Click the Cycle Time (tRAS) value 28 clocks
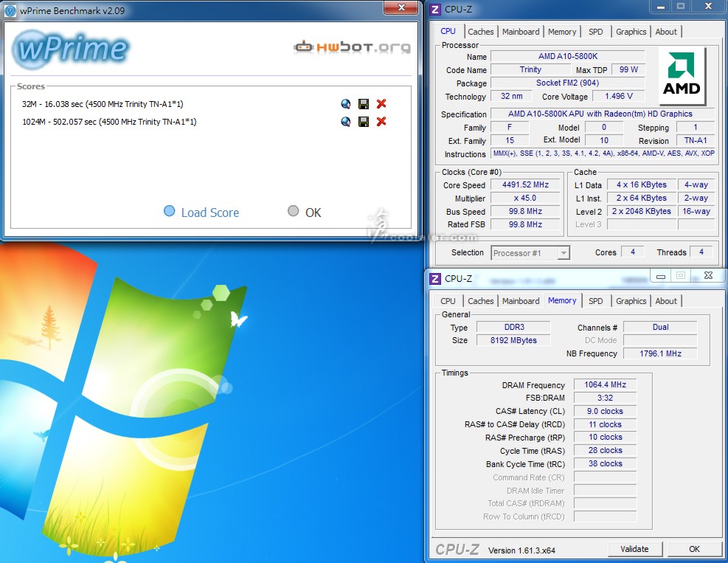The height and width of the screenshot is (563, 728). tap(605, 451)
